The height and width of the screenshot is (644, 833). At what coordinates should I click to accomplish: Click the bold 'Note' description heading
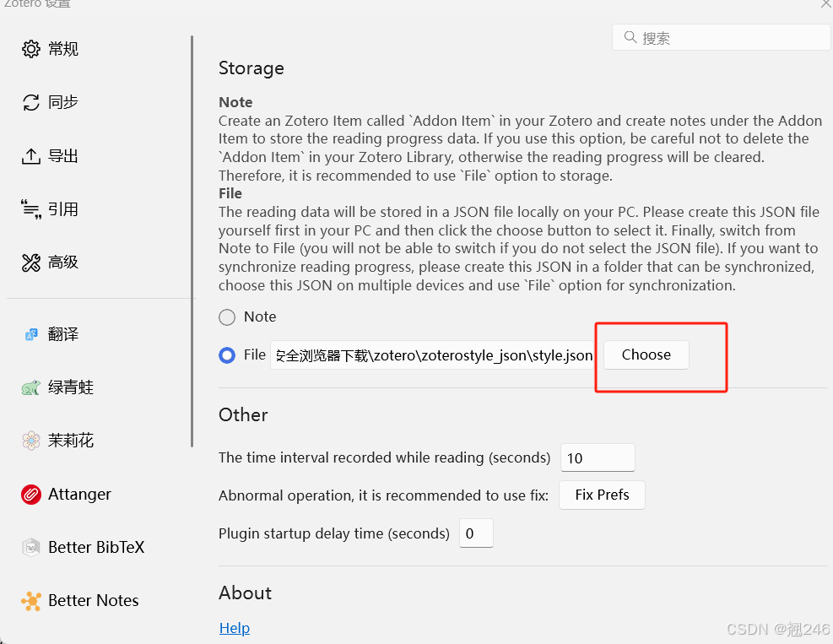235,102
